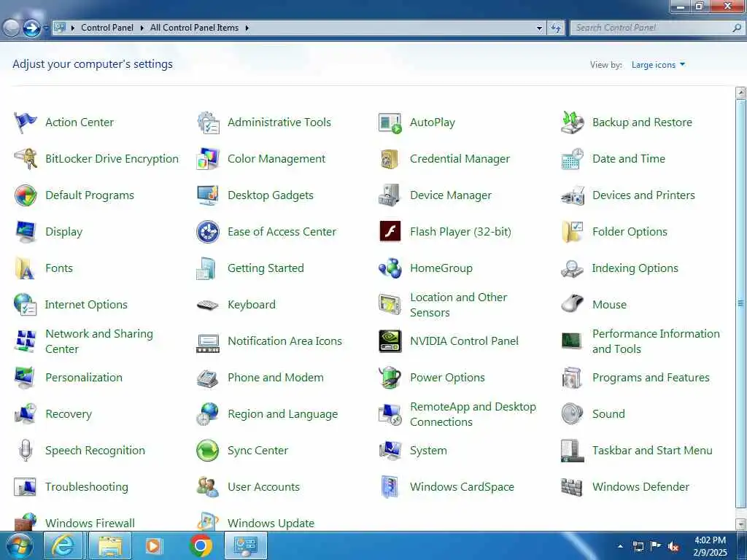This screenshot has width=747, height=560.
Task: Open the Device Manager icon
Action: point(390,195)
